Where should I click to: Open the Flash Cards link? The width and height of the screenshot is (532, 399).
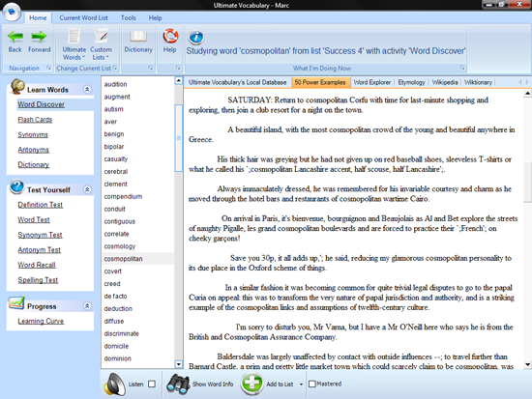35,120
